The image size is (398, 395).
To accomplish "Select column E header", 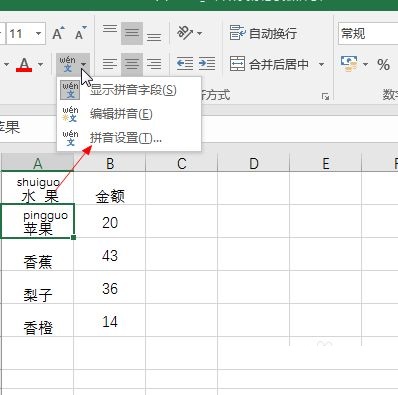I will 326,163.
